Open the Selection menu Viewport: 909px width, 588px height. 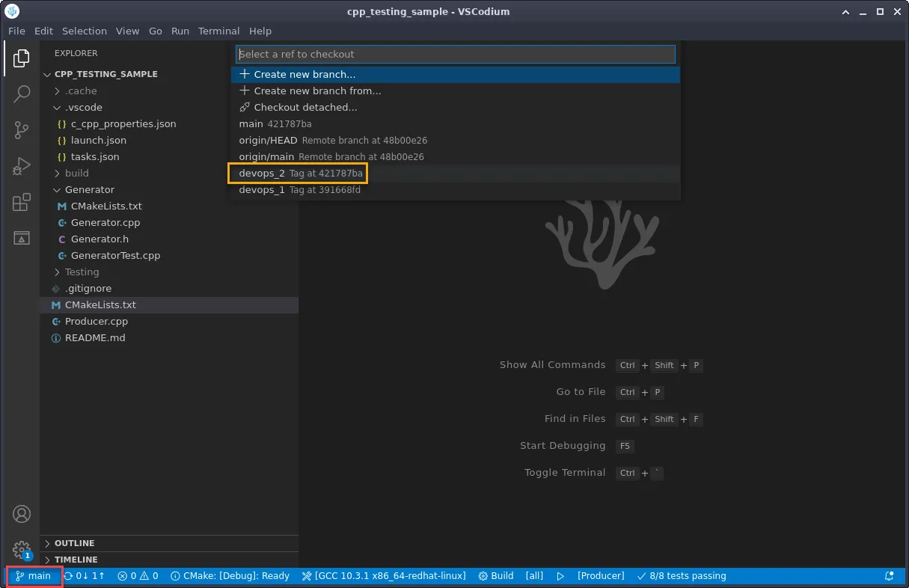coord(85,31)
